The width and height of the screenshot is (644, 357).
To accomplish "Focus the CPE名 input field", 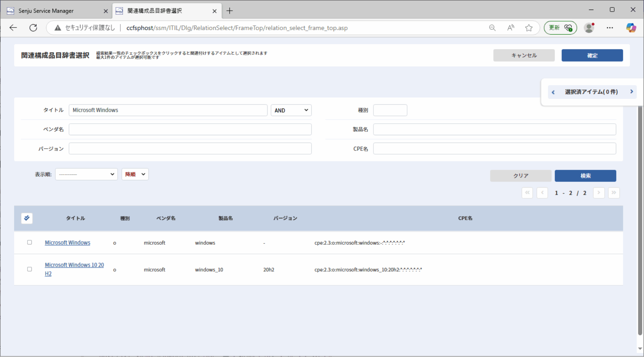I will pos(494,149).
